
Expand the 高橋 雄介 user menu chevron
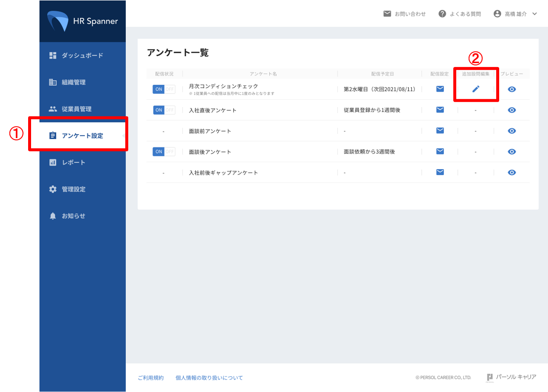(535, 14)
